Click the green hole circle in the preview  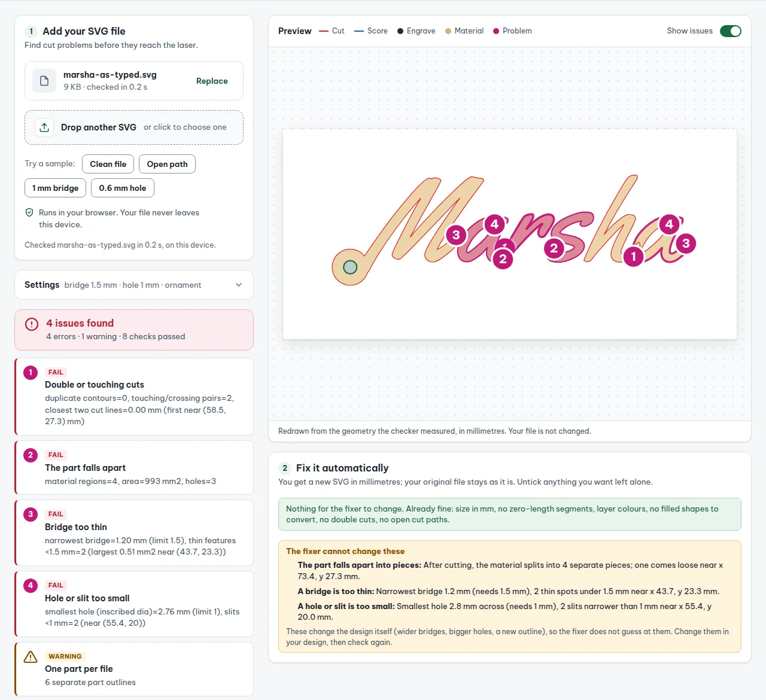350,267
